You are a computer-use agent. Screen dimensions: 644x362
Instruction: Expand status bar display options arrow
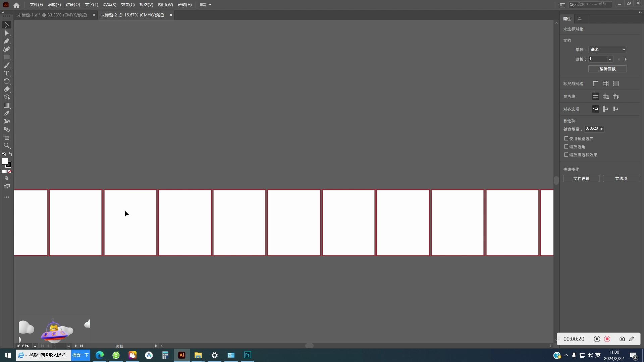[x=156, y=346]
